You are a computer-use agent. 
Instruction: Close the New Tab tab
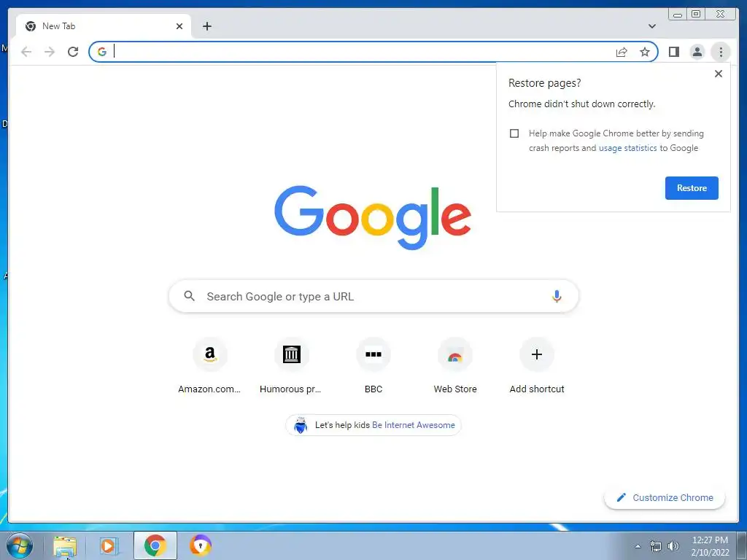[179, 26]
